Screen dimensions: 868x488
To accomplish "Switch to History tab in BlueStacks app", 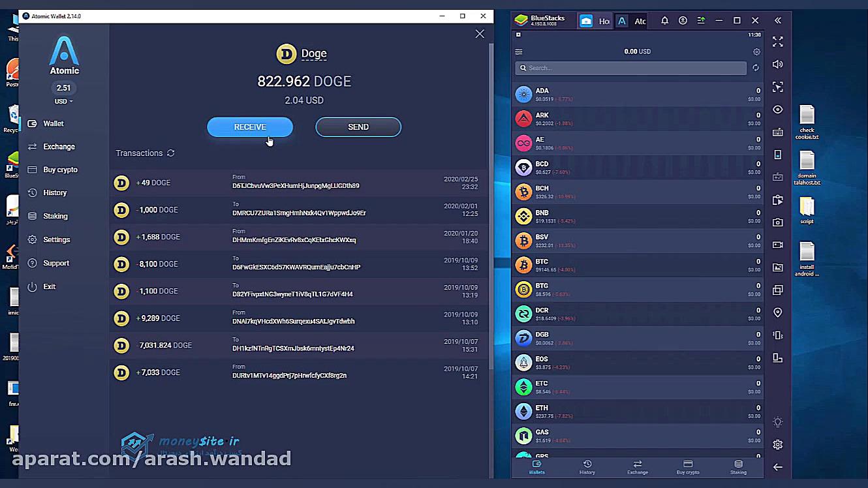I will tap(587, 467).
